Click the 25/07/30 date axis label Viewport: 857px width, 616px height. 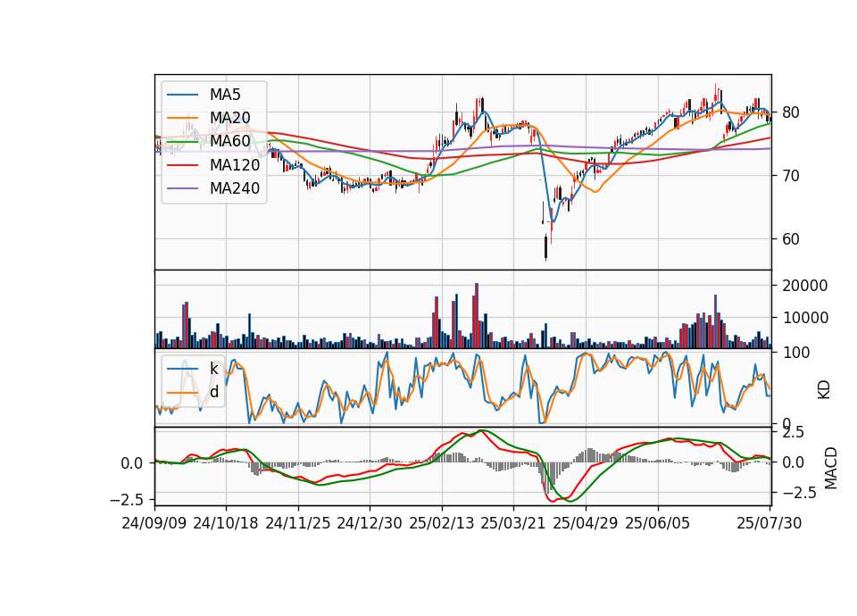tap(770, 523)
